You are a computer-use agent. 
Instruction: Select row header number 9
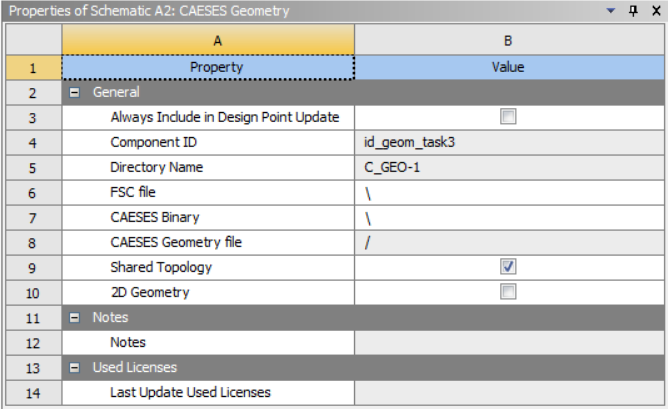[33, 268]
